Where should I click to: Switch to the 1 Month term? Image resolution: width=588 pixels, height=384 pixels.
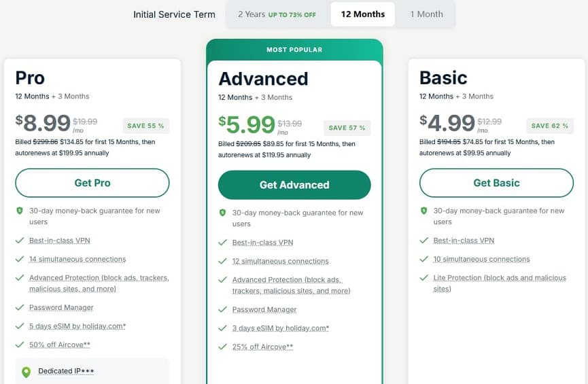[x=426, y=14]
